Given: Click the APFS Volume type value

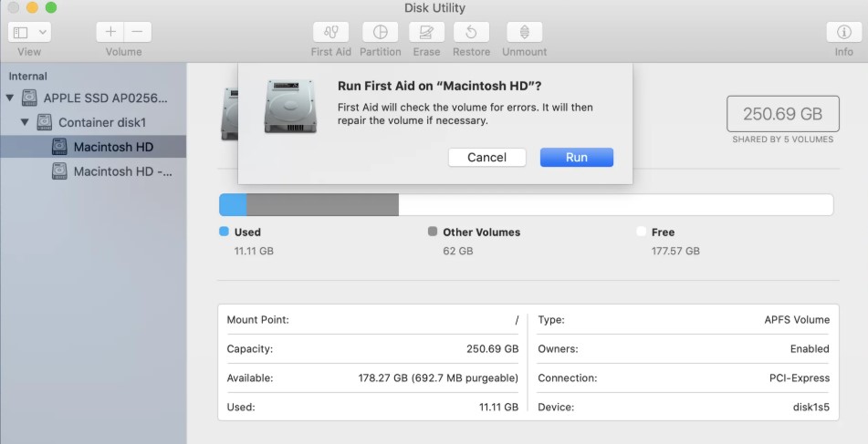Looking at the screenshot, I should (797, 320).
